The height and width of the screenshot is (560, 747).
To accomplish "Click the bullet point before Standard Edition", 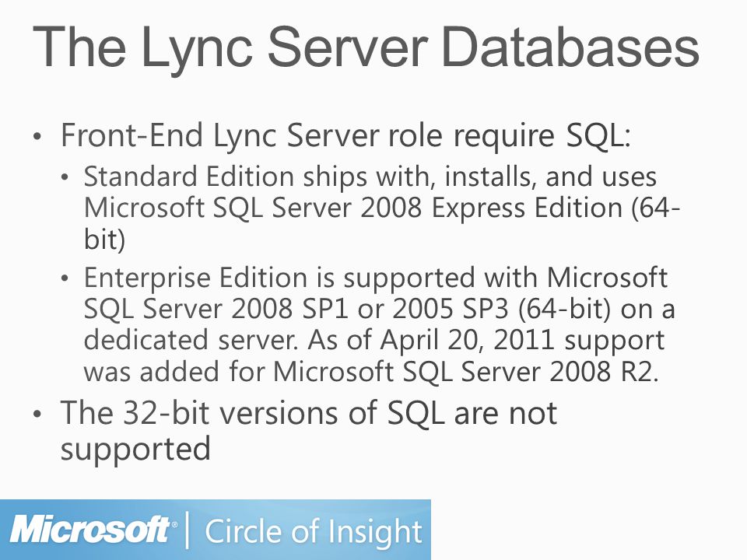I will click(x=65, y=178).
